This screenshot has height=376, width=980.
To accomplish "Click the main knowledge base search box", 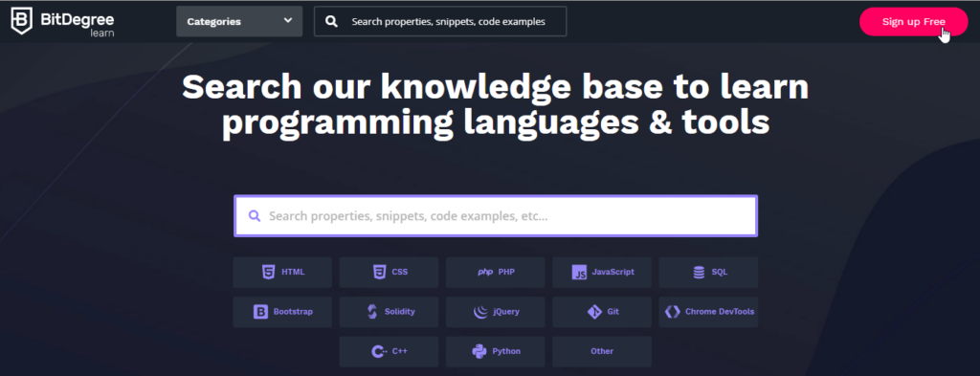I will [496, 216].
